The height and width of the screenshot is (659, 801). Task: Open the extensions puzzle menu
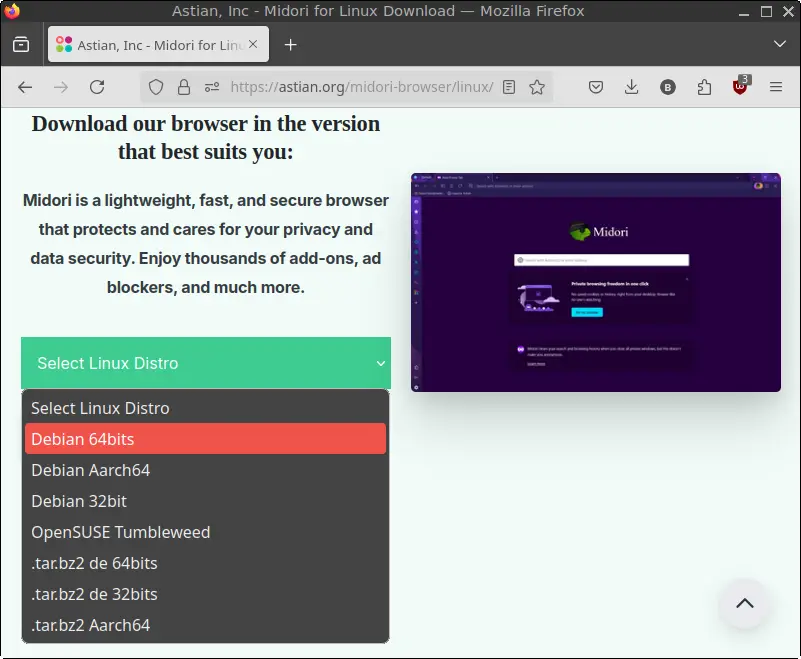coord(704,87)
